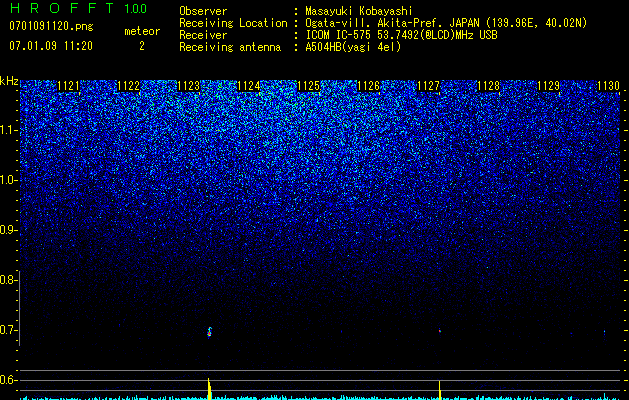Click the Receiver label
The width and height of the screenshot is (629, 400).
tap(203, 35)
